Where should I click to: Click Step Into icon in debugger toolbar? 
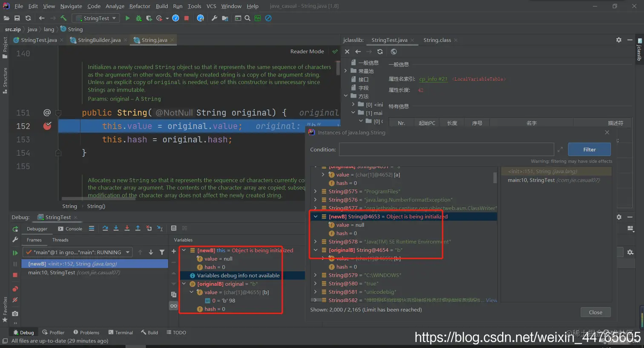coord(116,228)
